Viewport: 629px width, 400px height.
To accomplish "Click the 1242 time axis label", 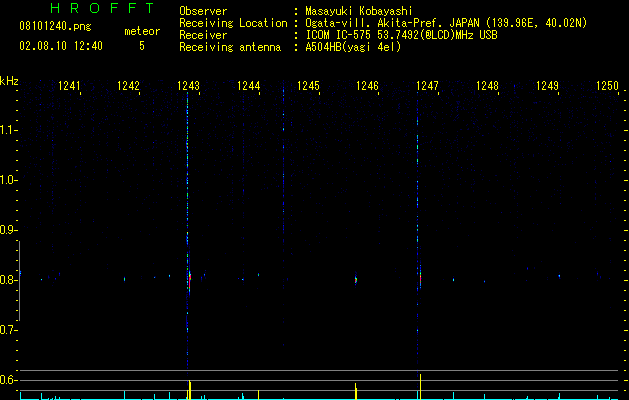I will tap(128, 86).
